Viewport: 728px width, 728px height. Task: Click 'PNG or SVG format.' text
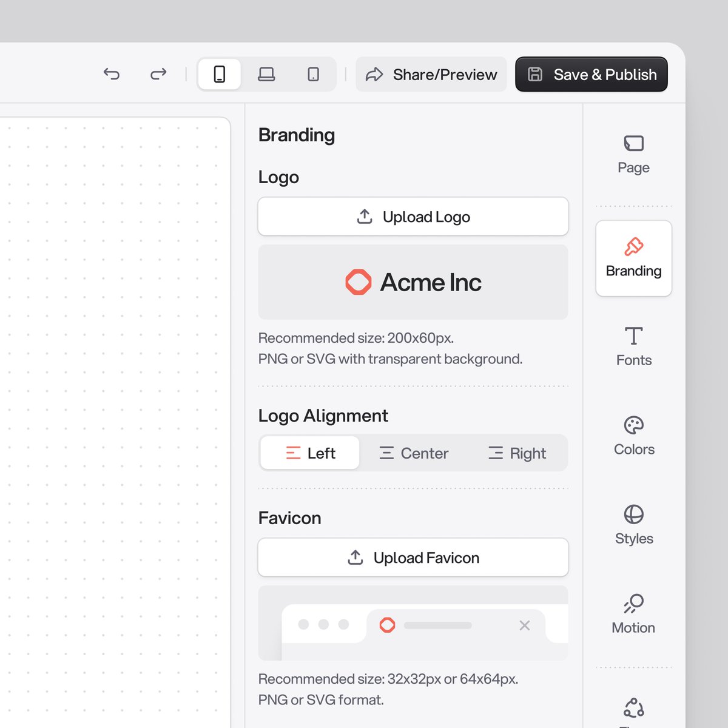(x=321, y=700)
